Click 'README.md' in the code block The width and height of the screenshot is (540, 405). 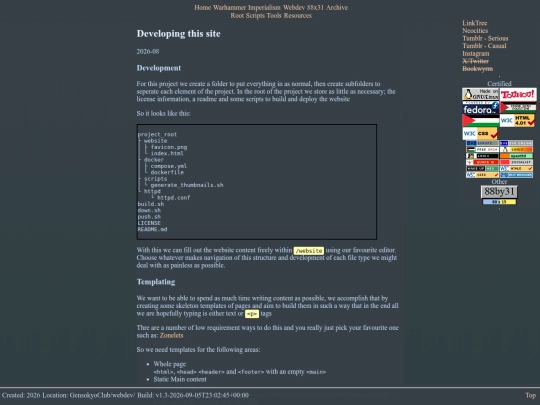153,229
